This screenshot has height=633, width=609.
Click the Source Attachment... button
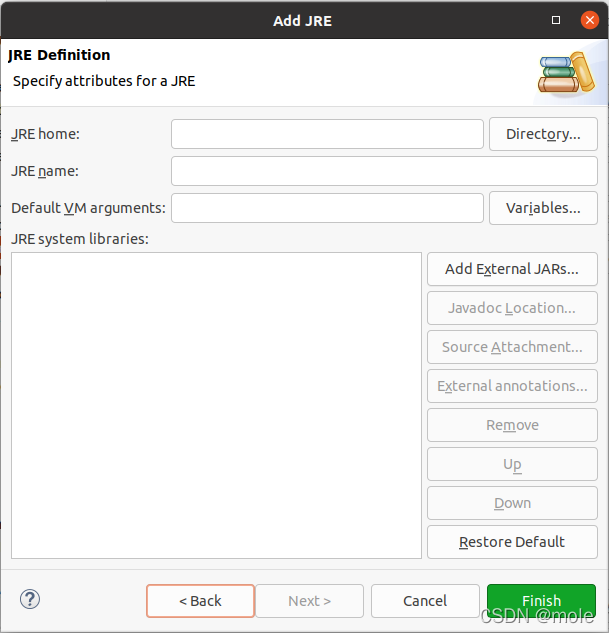click(x=512, y=347)
